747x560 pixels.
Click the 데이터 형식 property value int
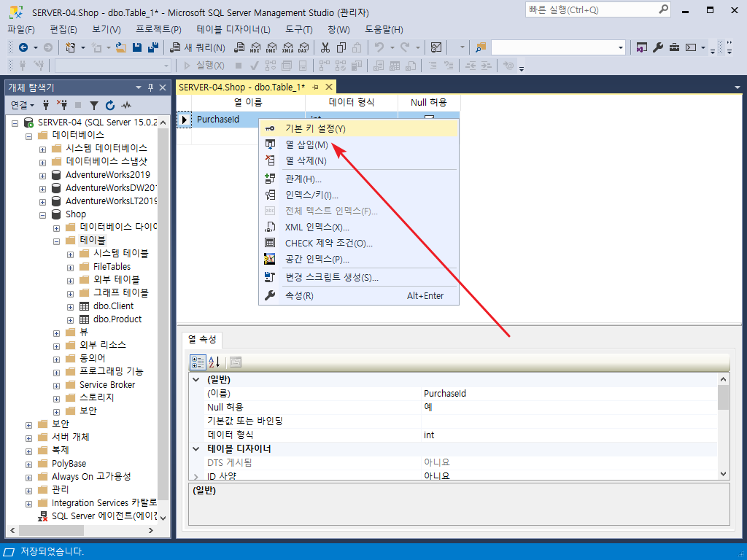pyautogui.click(x=569, y=435)
